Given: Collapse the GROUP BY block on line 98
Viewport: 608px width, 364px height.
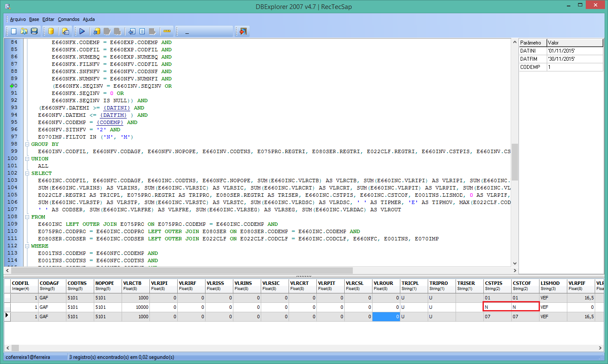Looking at the screenshot, I should [x=27, y=144].
